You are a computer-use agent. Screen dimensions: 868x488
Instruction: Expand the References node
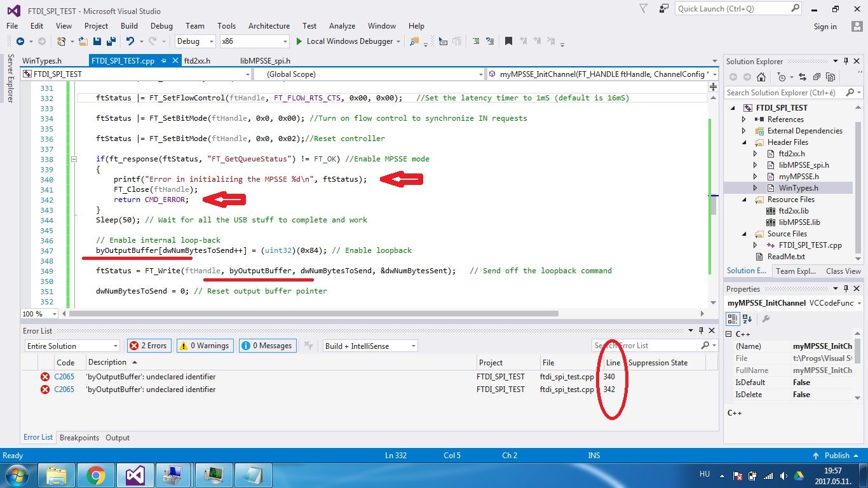[743, 119]
